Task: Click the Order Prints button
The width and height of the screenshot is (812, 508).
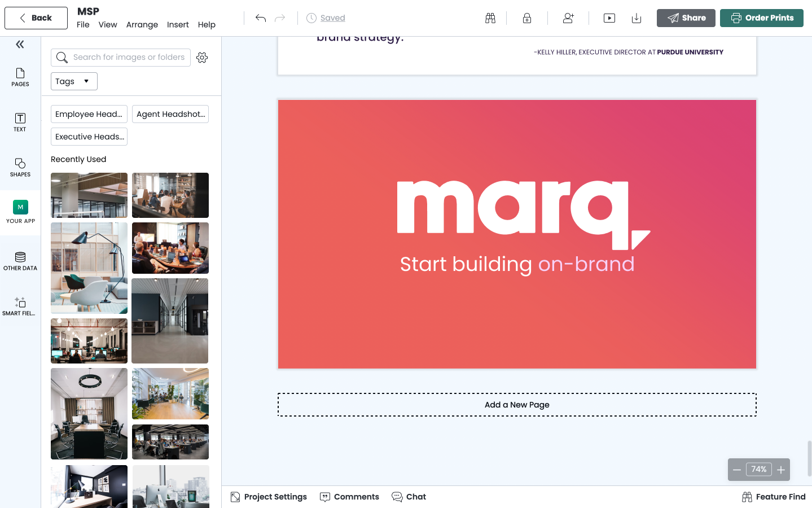Action: point(762,18)
